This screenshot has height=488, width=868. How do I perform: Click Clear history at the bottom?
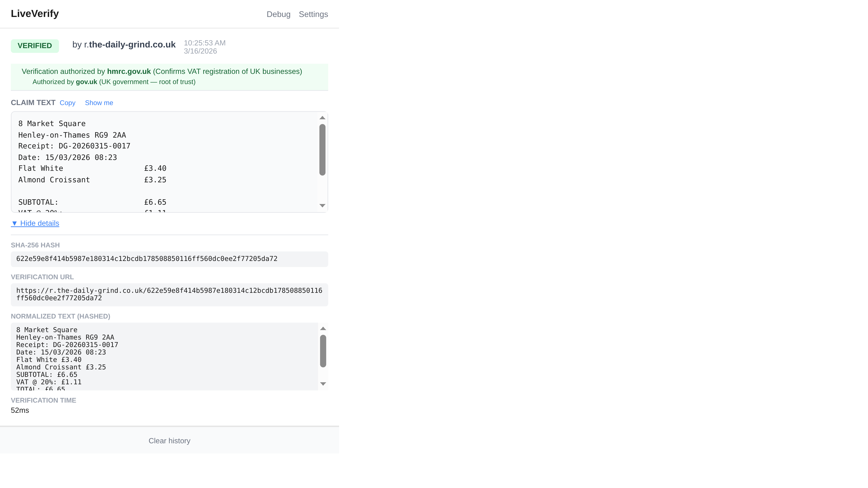point(170,441)
